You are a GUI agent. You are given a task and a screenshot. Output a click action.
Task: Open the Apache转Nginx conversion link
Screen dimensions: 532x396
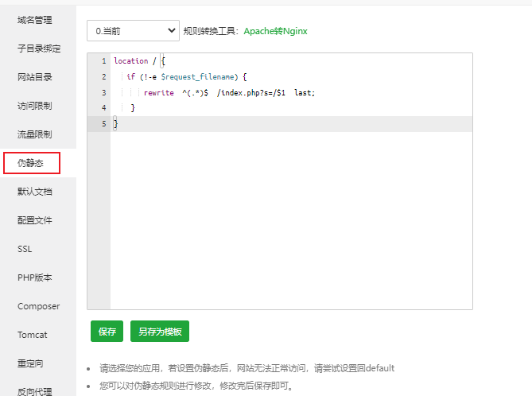tap(275, 31)
